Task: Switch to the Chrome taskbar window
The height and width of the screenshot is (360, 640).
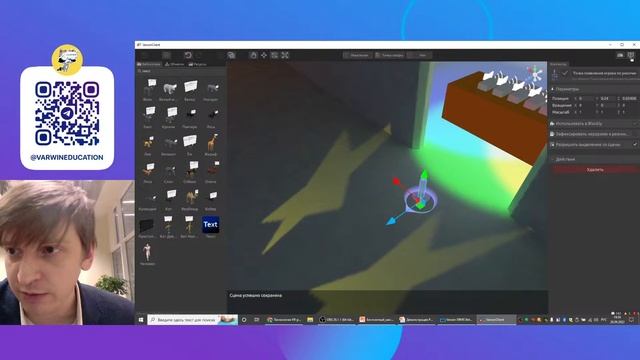Action: [284, 320]
